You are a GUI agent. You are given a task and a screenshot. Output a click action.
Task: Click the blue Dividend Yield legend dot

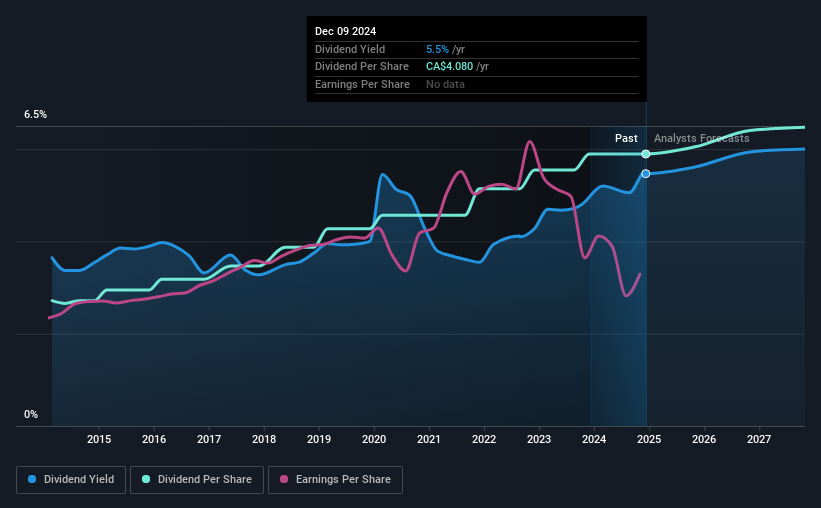[32, 479]
